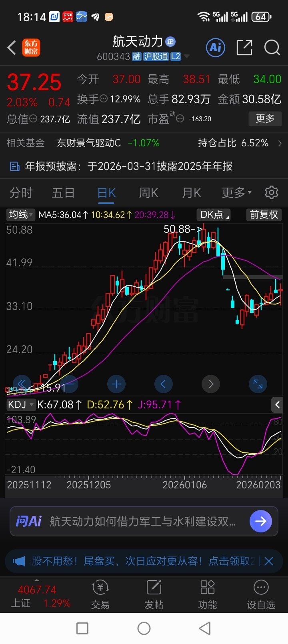Enter fullscreen chart with expand icon
288x644 pixels.
click(258, 384)
